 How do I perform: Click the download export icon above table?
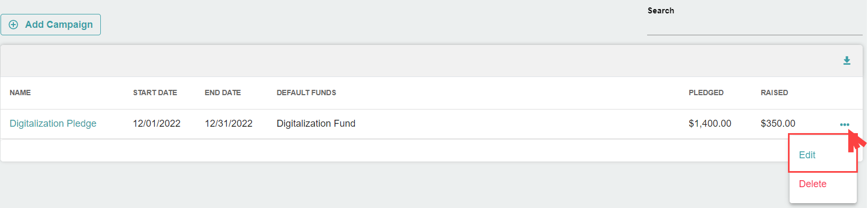pos(847,60)
